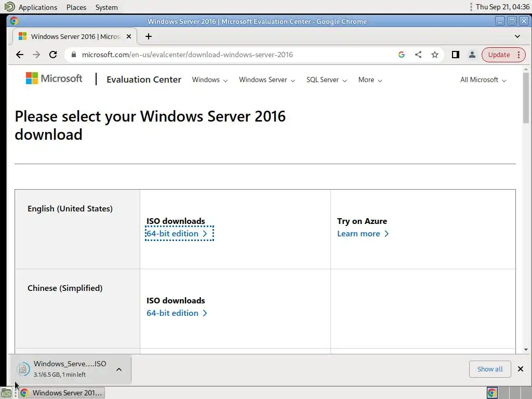Open Chrome window menu icon in title bar
Viewport: 532px width, 399px height.
point(14,21)
